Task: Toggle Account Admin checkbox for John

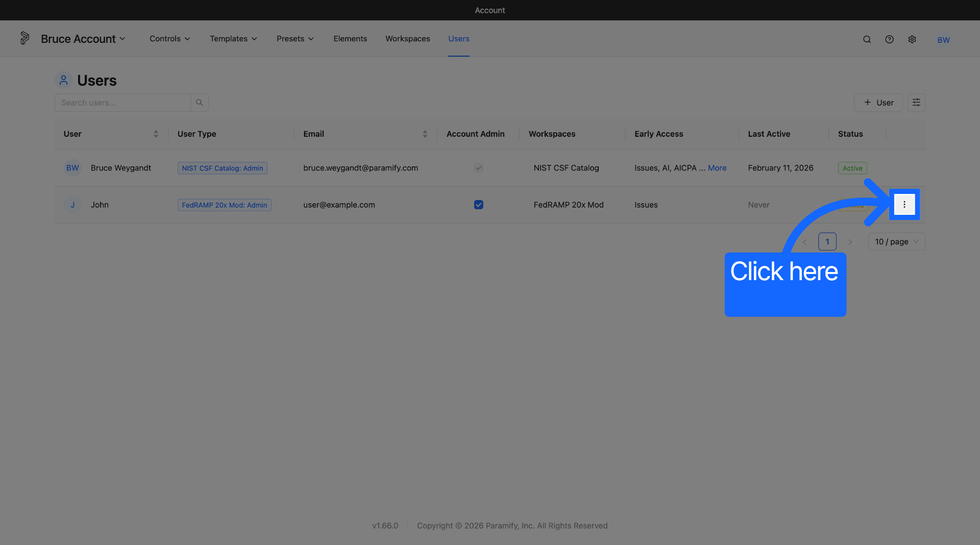Action: (478, 205)
